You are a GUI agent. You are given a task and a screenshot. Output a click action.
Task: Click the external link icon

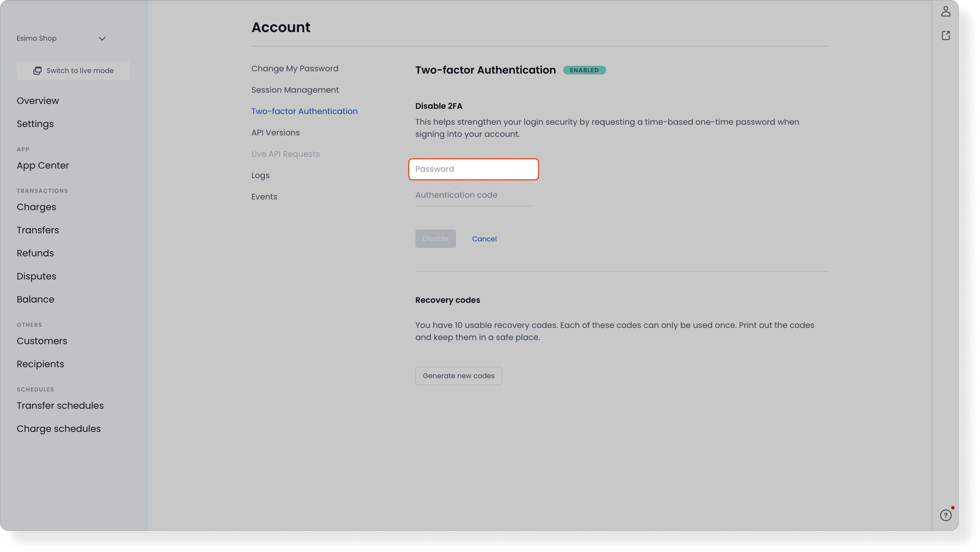tap(945, 35)
